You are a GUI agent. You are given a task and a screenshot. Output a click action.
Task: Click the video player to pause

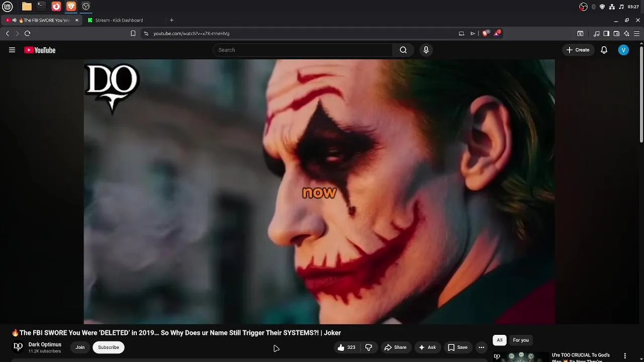[319, 192]
